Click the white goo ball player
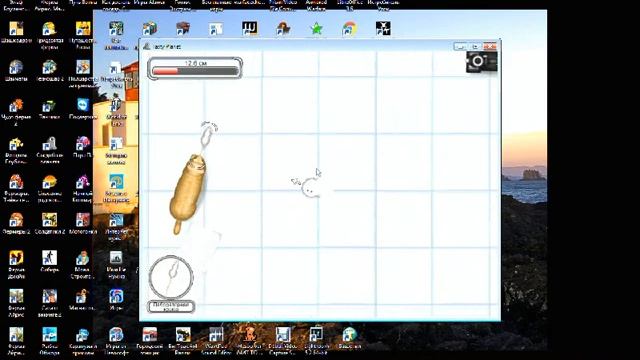 [x=311, y=189]
